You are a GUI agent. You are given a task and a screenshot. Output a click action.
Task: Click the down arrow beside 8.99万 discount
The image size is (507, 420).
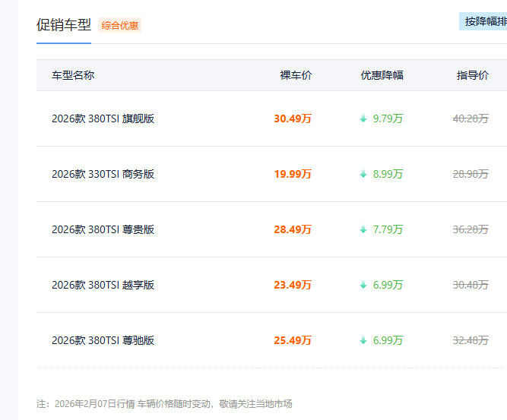coord(363,174)
